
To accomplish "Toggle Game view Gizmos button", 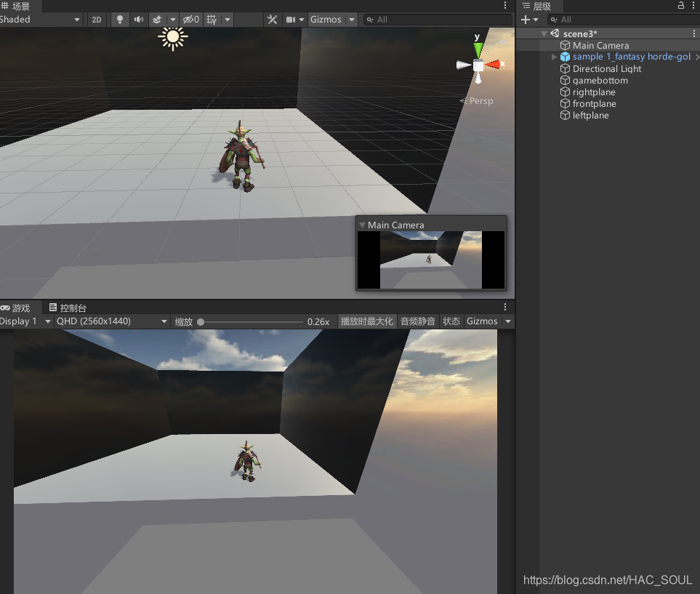I will tap(482, 321).
